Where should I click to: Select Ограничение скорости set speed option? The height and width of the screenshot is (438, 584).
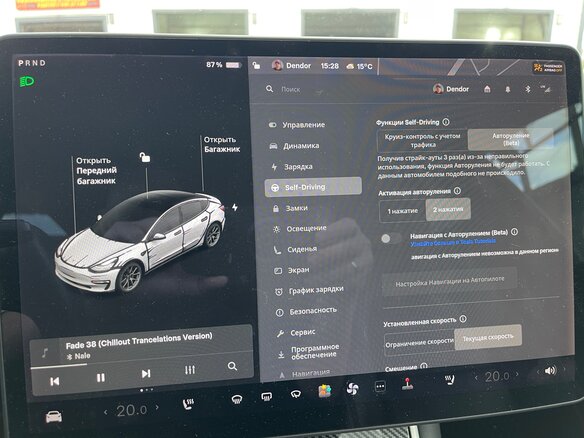(419, 342)
